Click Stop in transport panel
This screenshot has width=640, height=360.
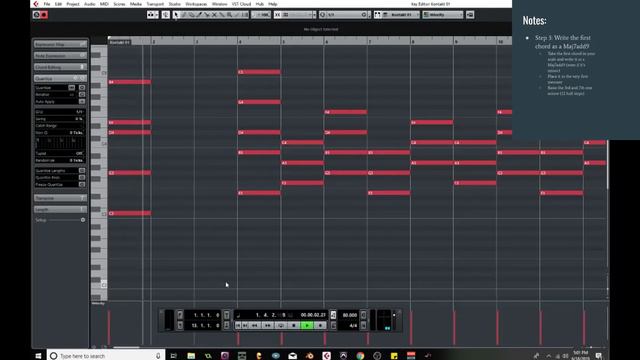click(293, 325)
